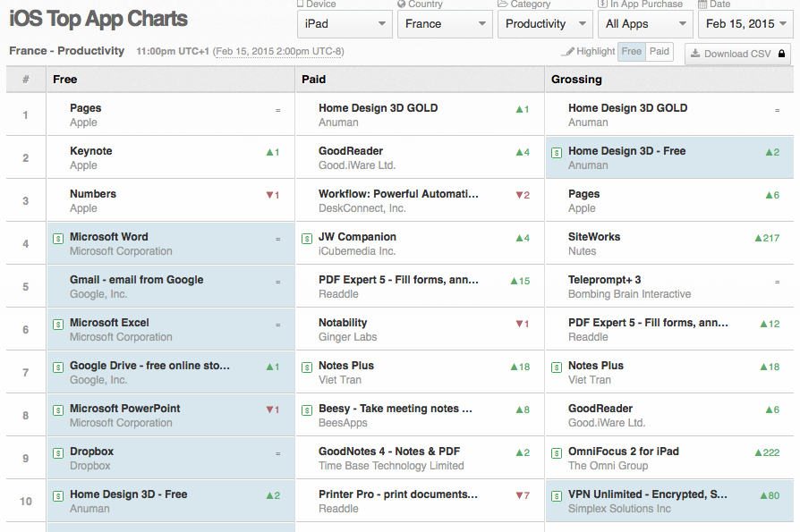Click the Bombing Brain Interactive publisher name
The height and width of the screenshot is (532, 800).
(x=630, y=294)
